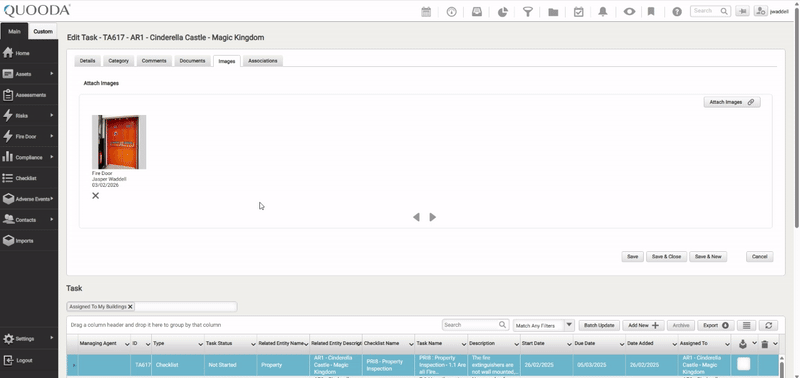Click the Batch Update button

[x=599, y=325]
